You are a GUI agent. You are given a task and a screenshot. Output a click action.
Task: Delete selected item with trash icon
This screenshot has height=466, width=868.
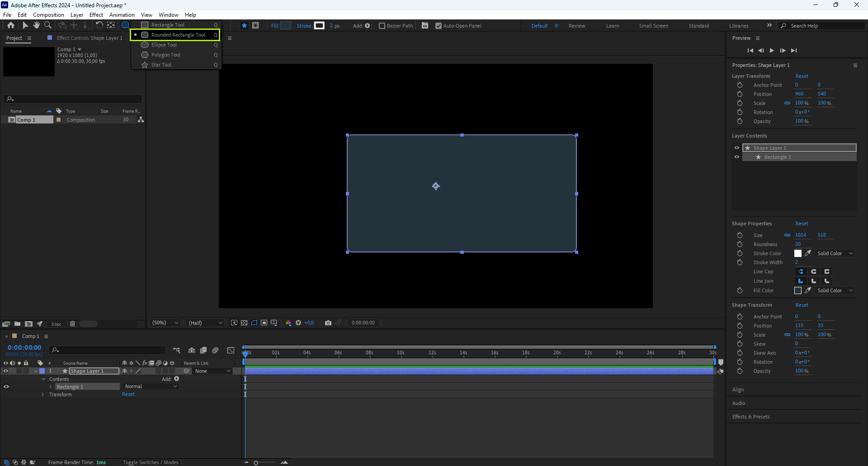click(72, 324)
